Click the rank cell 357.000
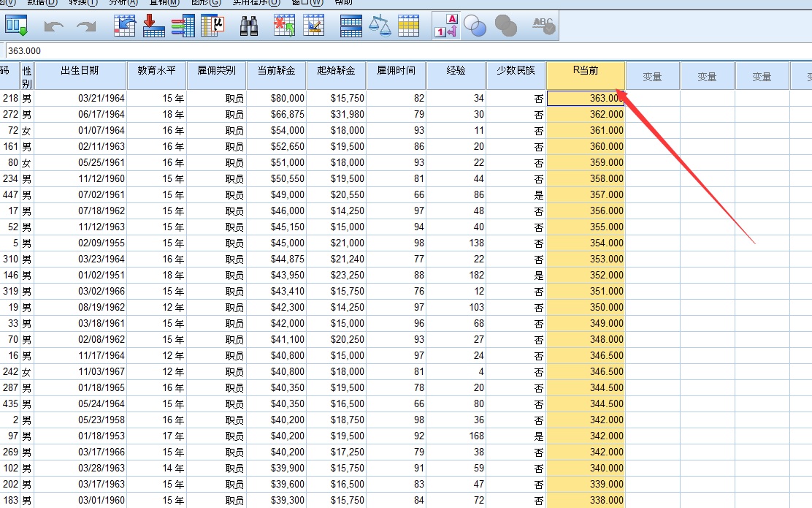Viewport: 812px width, 508px height. tap(586, 194)
